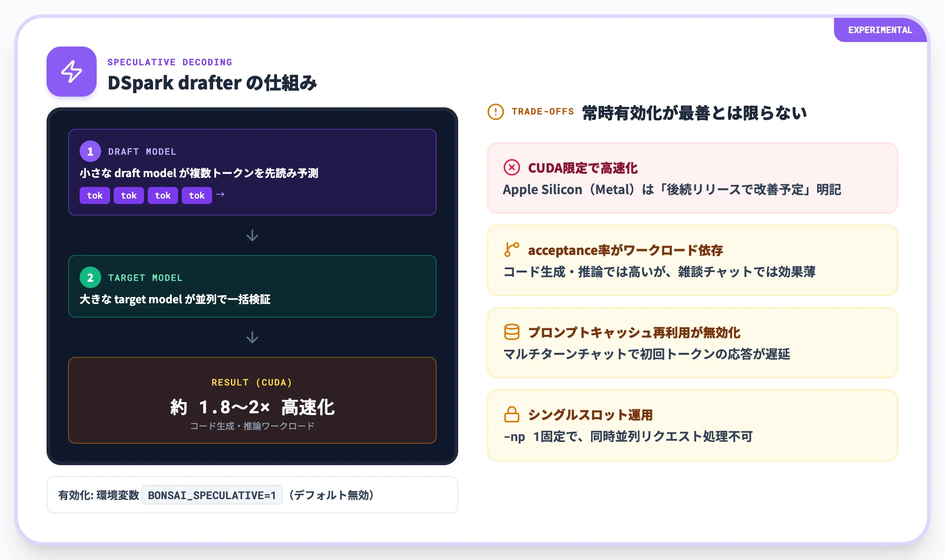
Task: Click the 有効化: 環境変数 label
Action: [x=98, y=495]
